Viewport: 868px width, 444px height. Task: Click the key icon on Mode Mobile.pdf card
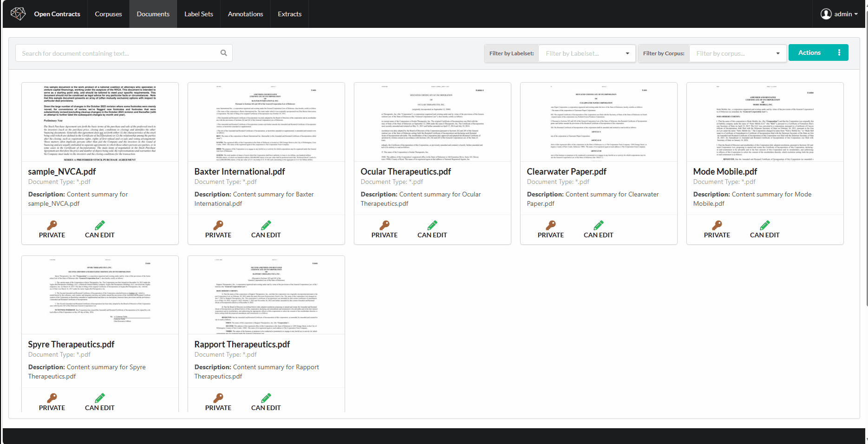pos(717,225)
